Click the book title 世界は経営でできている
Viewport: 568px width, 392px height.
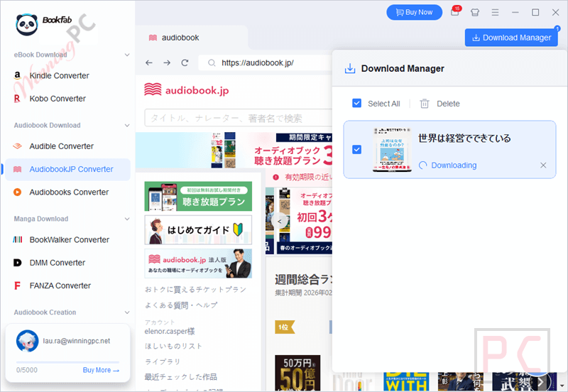click(464, 138)
